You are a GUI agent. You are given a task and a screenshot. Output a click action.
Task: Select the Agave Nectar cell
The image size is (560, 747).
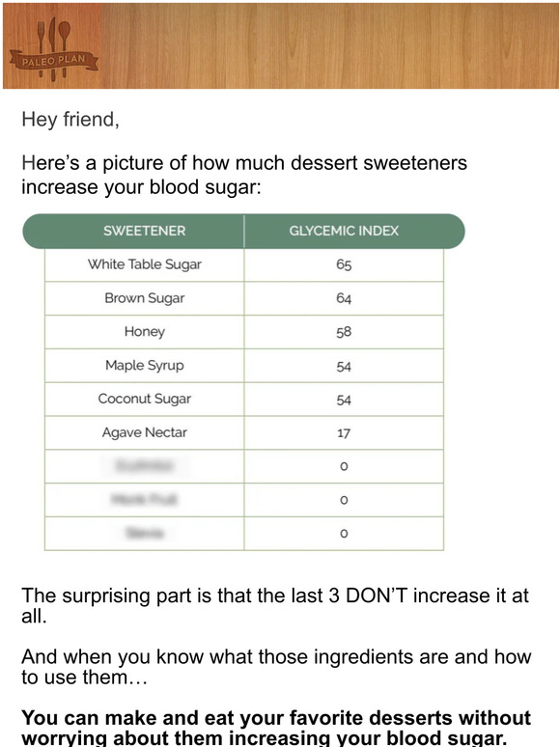click(145, 432)
